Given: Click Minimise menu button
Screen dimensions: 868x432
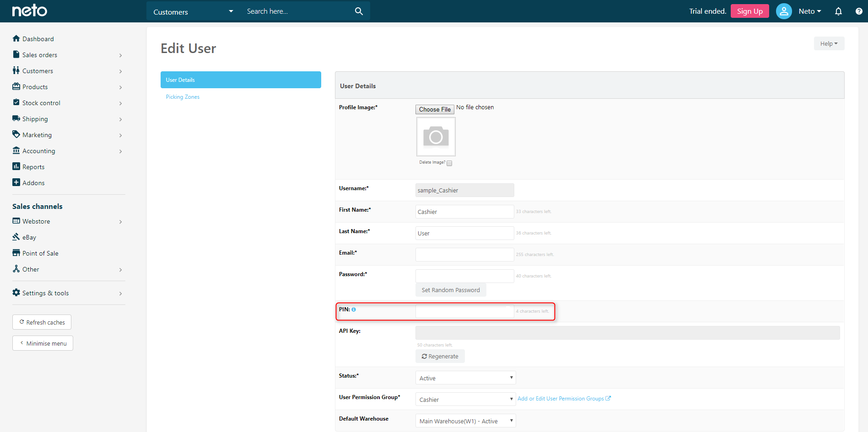Looking at the screenshot, I should click(x=43, y=343).
